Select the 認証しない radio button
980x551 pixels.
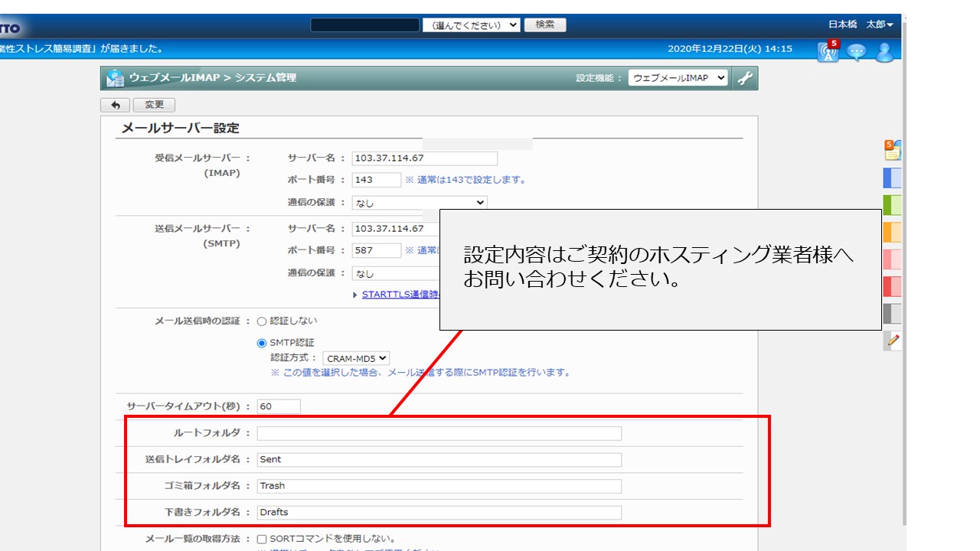(x=262, y=321)
